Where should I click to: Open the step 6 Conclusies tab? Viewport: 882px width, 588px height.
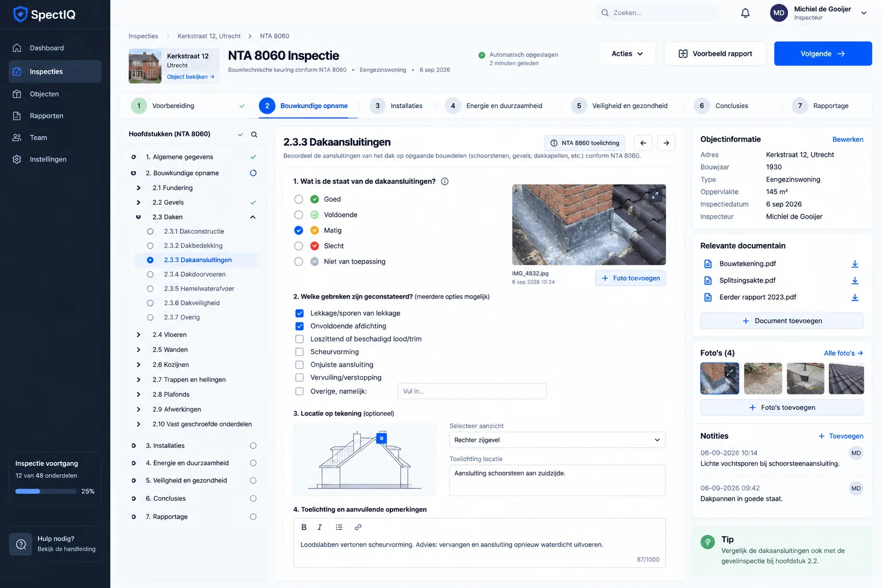click(x=721, y=106)
